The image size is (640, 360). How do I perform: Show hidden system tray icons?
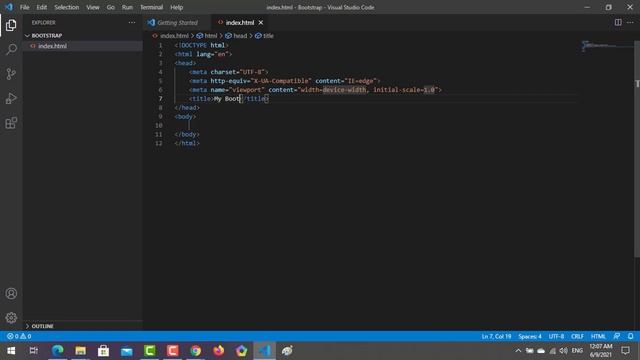pos(518,351)
